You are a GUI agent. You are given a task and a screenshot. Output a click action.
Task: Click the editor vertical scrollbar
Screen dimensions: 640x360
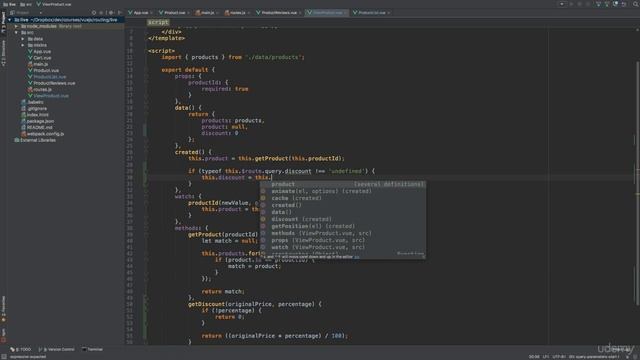coord(638,183)
